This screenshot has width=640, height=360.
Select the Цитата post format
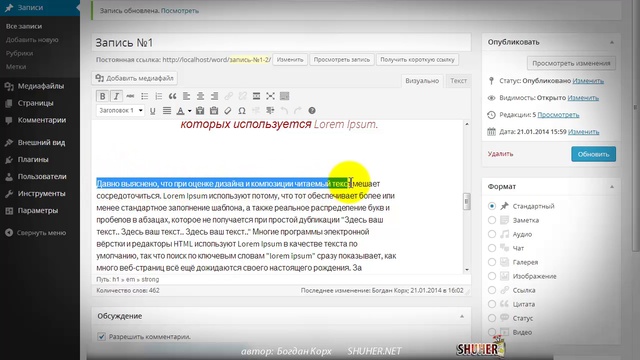click(x=492, y=304)
